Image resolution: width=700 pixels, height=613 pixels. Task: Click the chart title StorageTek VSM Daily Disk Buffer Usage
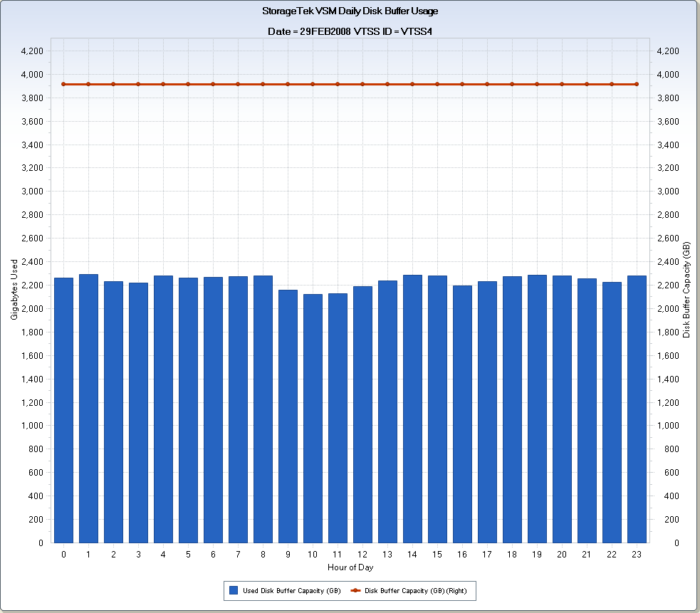(x=350, y=11)
